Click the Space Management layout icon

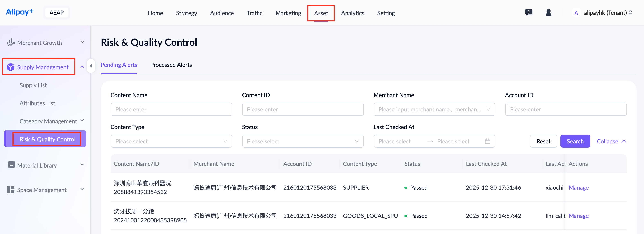pyautogui.click(x=10, y=190)
